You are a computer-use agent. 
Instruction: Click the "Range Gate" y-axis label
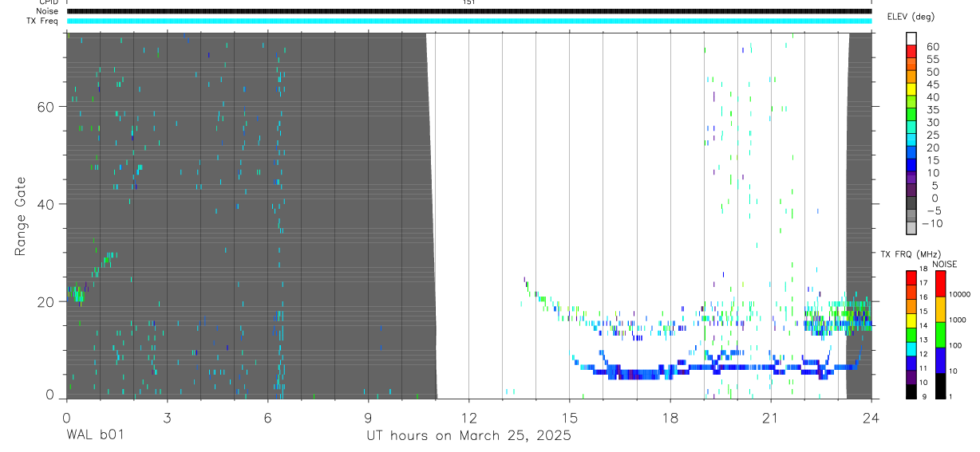(x=20, y=216)
